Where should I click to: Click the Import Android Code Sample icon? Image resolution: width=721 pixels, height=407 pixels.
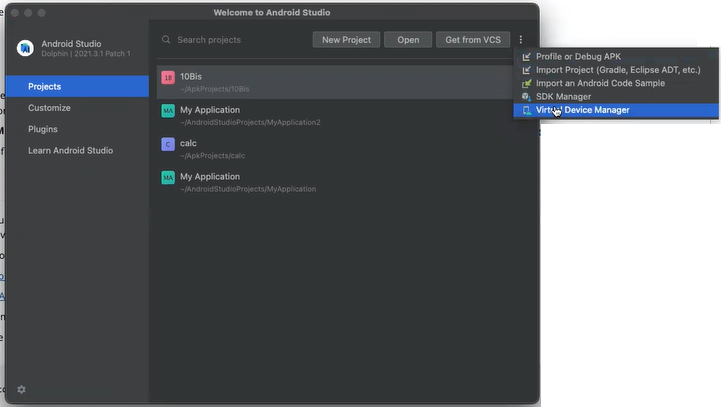coord(526,83)
